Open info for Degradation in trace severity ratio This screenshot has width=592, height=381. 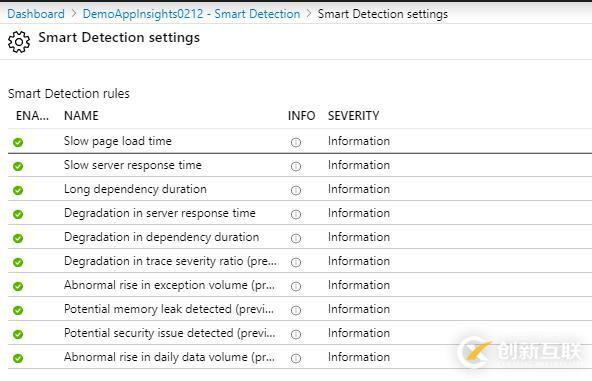(x=296, y=262)
